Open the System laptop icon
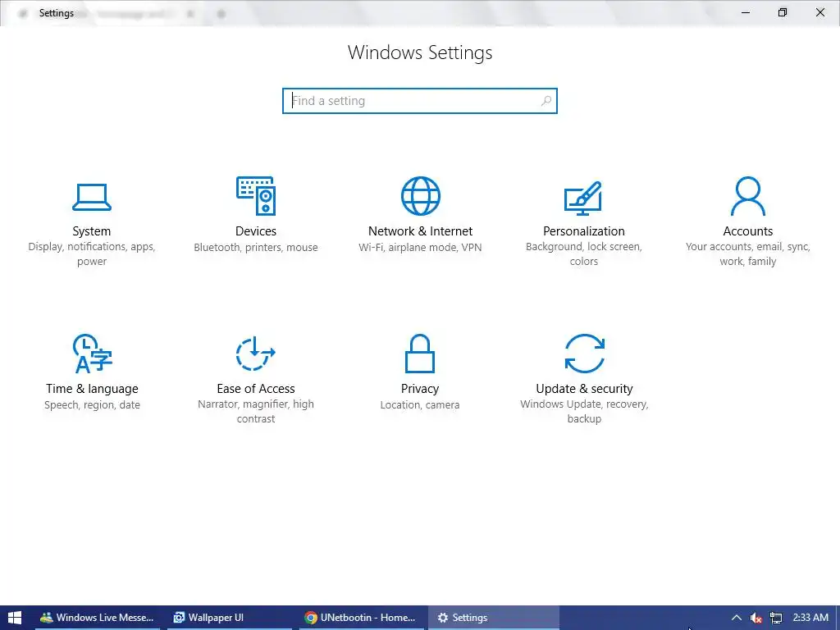Viewport: 840px width, 630px height. [92, 197]
